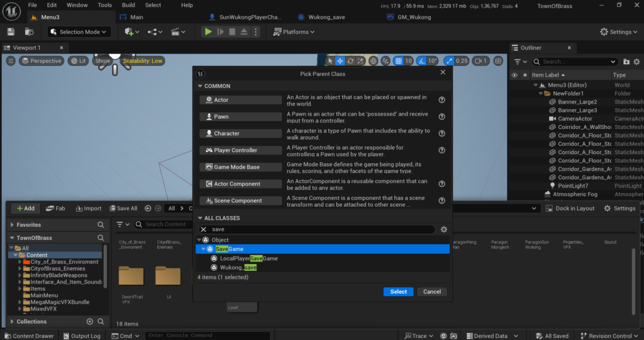
Task: Expand the Favorites section
Action: point(12,224)
